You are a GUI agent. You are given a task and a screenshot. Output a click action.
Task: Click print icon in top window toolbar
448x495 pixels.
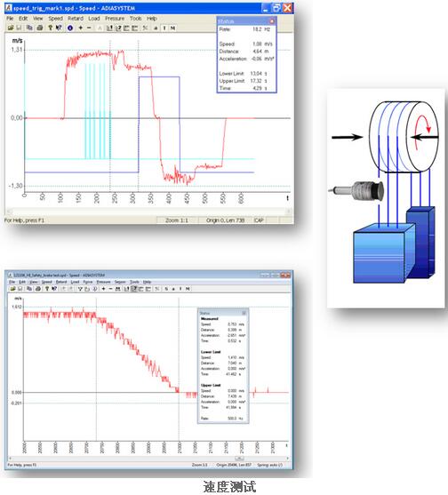pos(39,28)
